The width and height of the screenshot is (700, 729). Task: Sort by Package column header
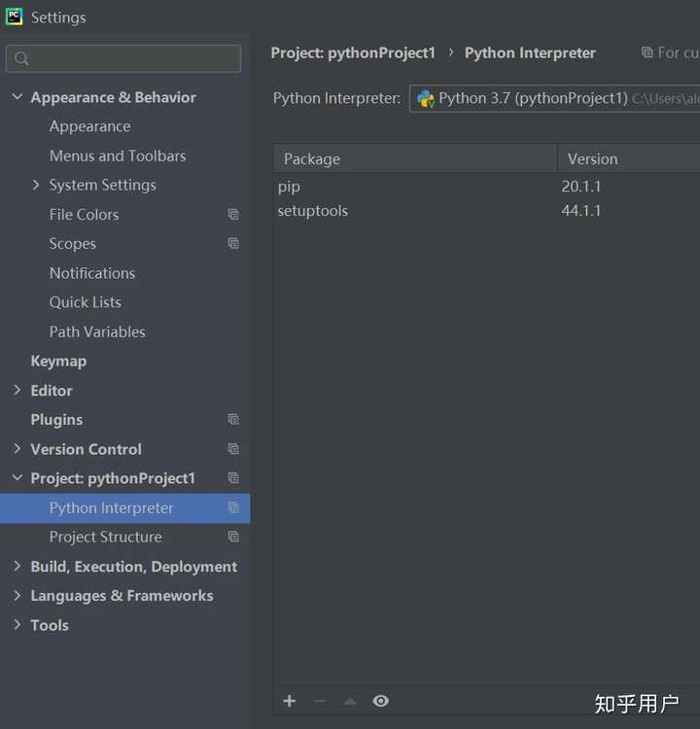point(415,159)
